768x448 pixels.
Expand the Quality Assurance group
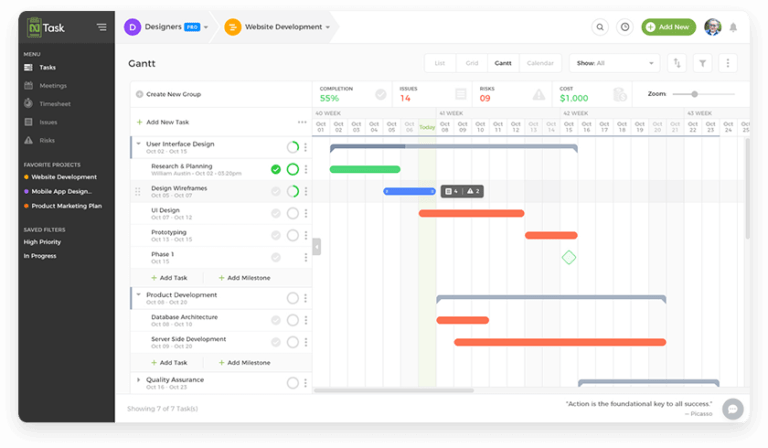click(138, 379)
